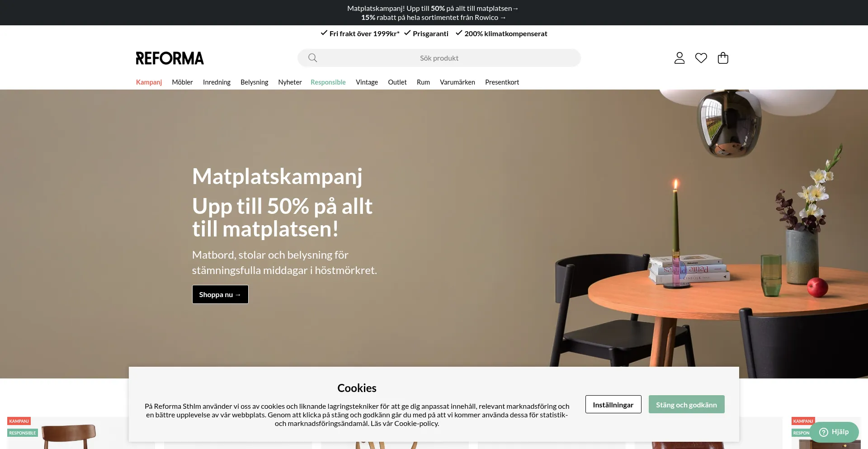
Task: Accept cookies with Stäng och godkänn
Action: tap(686, 404)
